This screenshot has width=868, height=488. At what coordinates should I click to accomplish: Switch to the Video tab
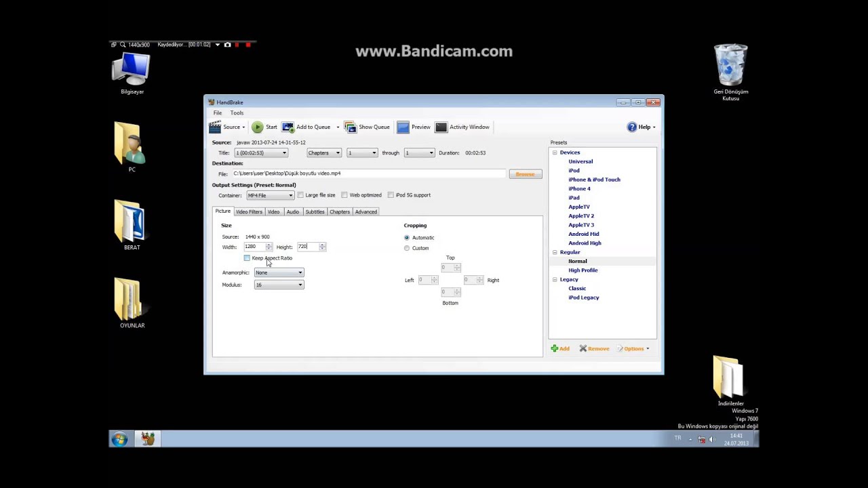[273, 211]
